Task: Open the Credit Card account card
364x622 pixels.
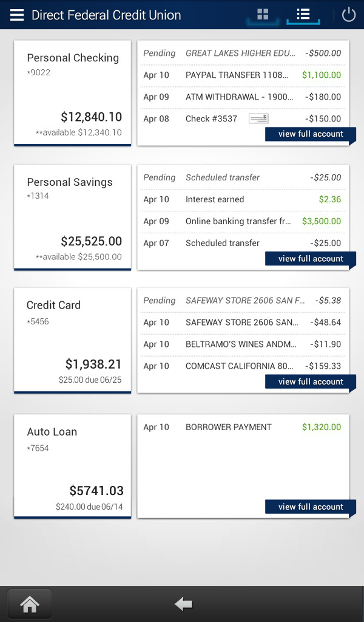Action: pyautogui.click(x=72, y=340)
